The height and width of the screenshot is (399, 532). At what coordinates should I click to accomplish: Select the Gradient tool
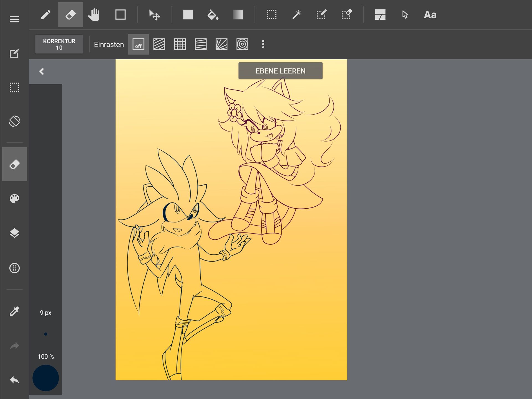238,15
